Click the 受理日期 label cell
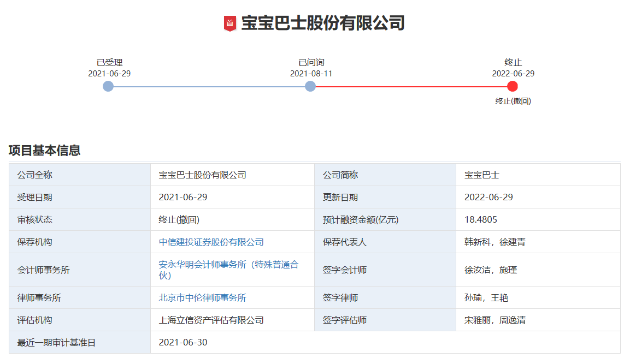This screenshot has height=364, width=630. (x=80, y=198)
